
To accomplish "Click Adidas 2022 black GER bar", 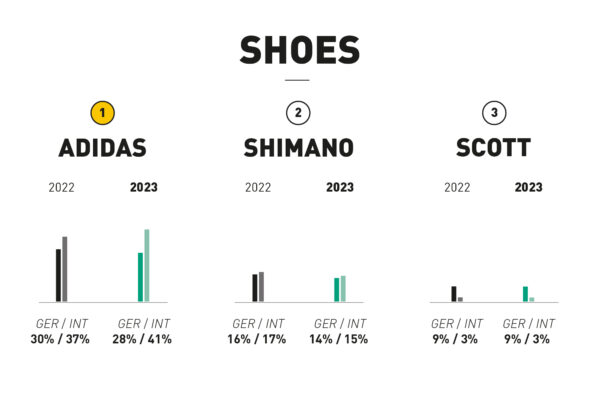I will pos(58,276).
